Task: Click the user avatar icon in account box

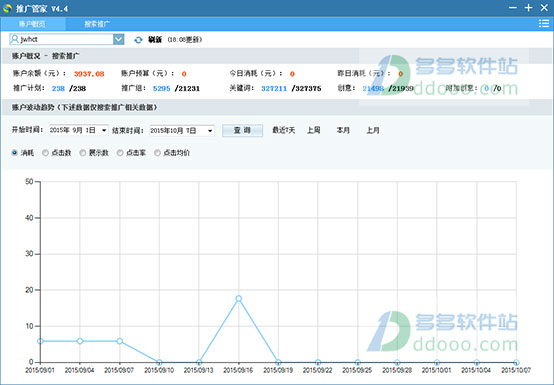Action: 14,39
